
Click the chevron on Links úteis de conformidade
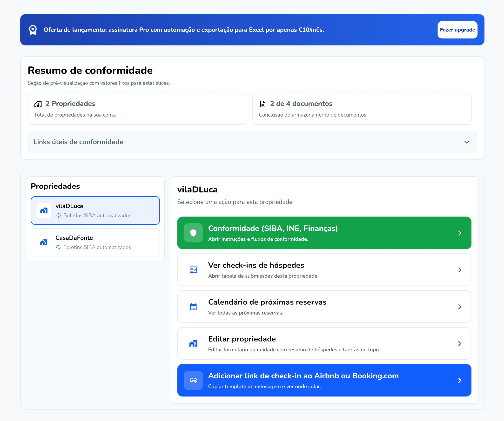click(467, 142)
